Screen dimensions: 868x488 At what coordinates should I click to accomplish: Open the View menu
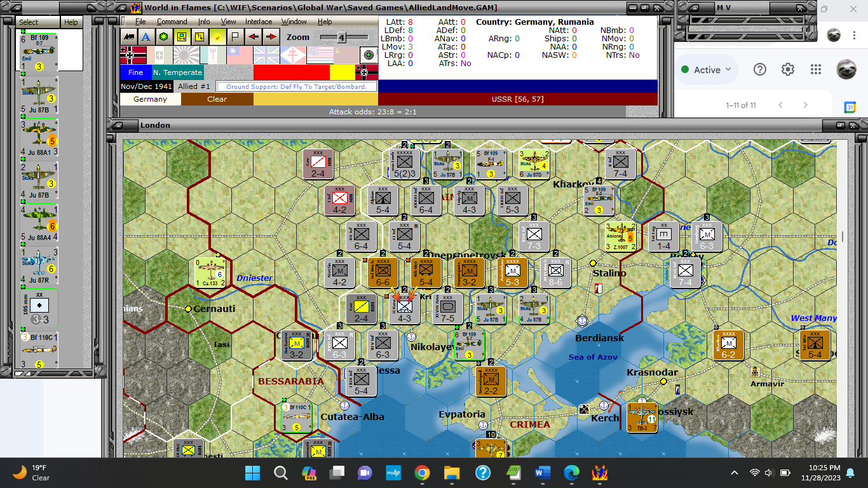[x=228, y=22]
